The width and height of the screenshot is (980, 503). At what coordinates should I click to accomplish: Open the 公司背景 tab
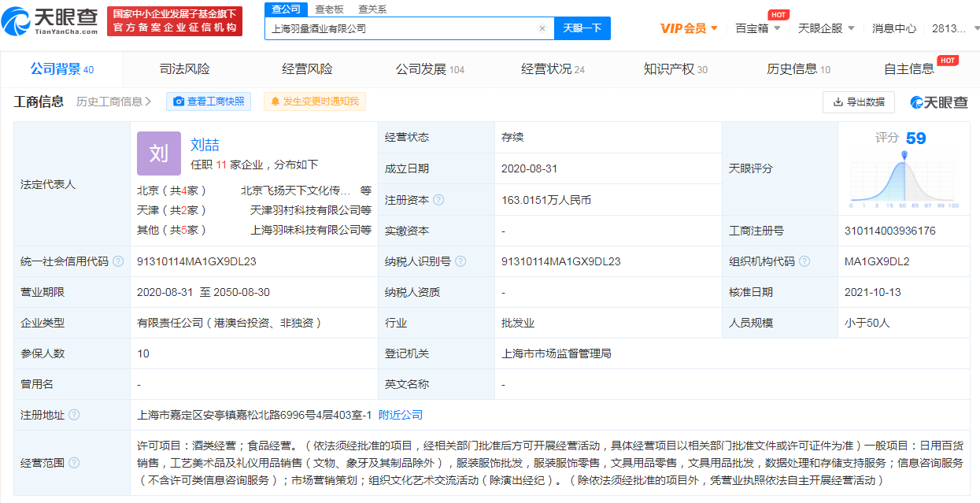(62, 69)
